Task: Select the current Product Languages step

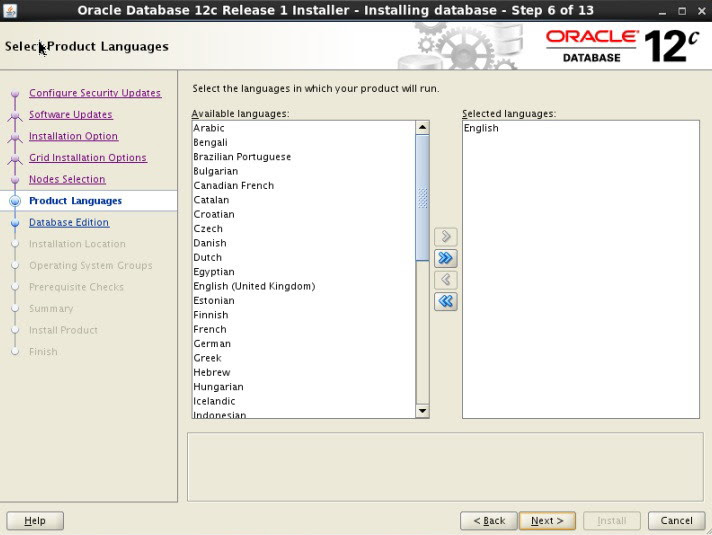Action: pyautogui.click(x=75, y=201)
